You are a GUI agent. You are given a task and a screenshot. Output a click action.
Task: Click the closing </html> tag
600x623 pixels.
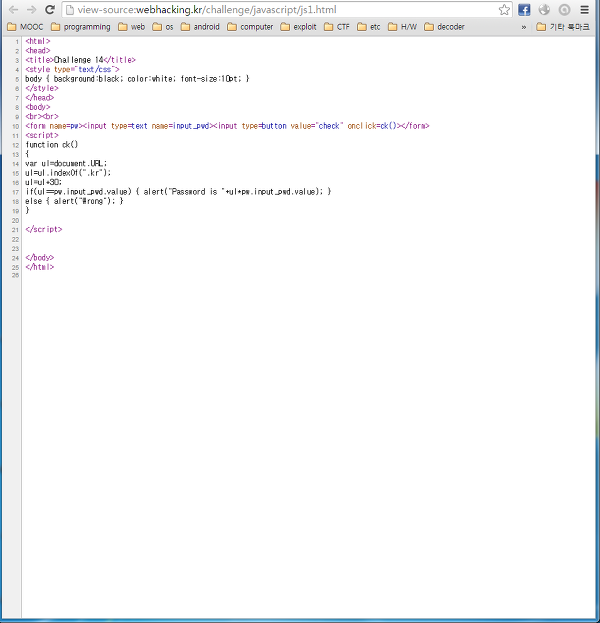(x=39, y=267)
